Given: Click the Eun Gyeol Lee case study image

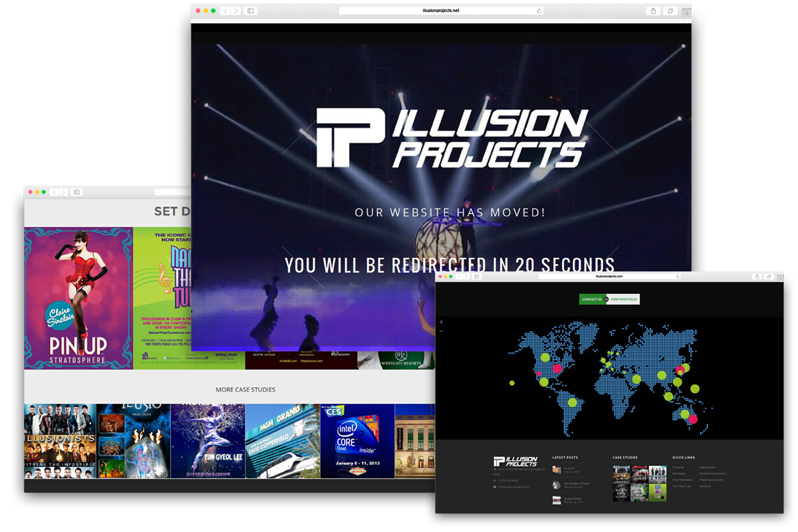Looking at the screenshot, I should coord(208,440).
